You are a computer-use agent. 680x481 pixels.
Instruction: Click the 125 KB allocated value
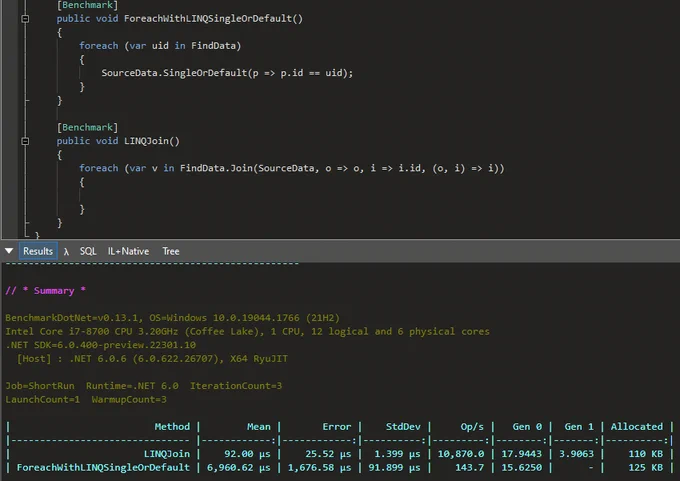click(x=646, y=468)
